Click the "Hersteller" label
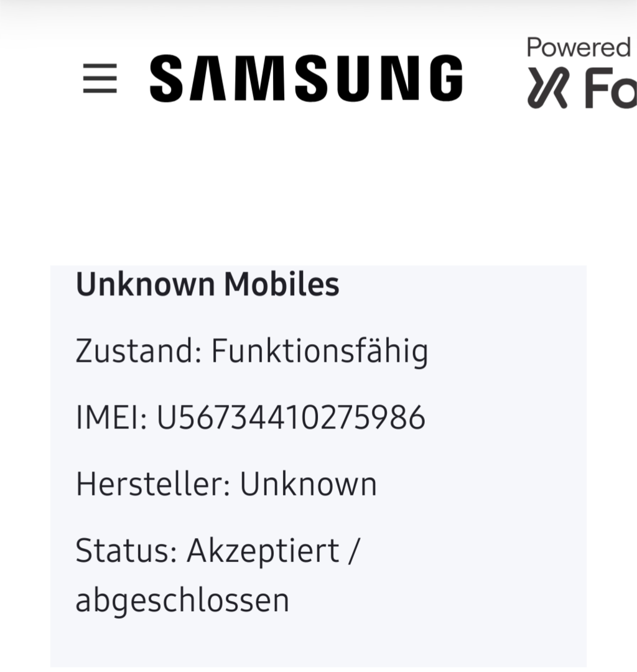This screenshot has height=672, width=637. click(153, 485)
